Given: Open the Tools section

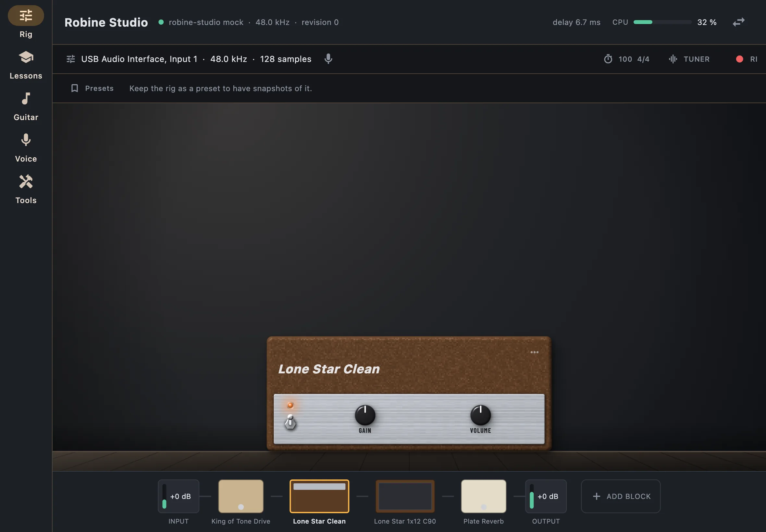Looking at the screenshot, I should pos(26,189).
